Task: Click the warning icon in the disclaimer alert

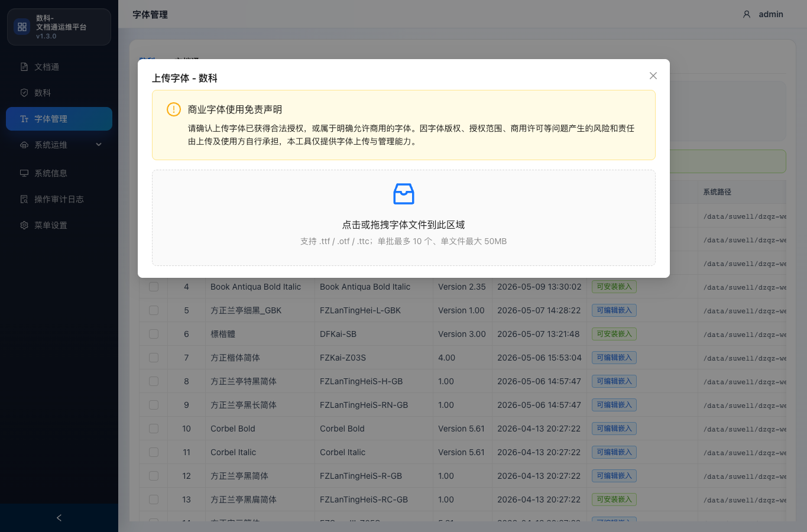Action: click(x=174, y=109)
